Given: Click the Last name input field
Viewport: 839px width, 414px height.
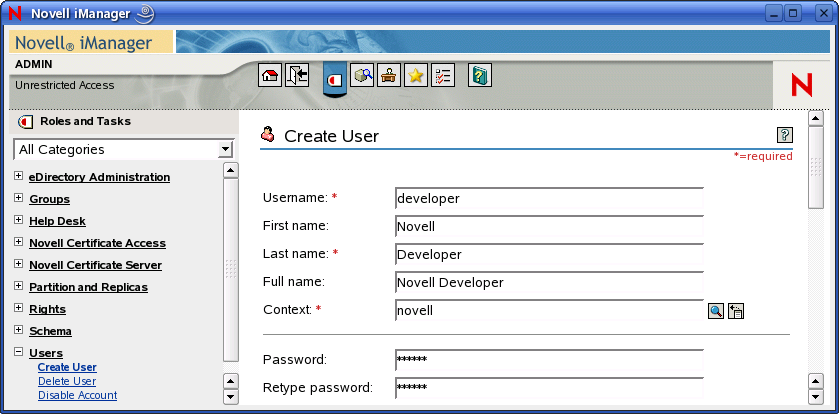Looking at the screenshot, I should [549, 254].
